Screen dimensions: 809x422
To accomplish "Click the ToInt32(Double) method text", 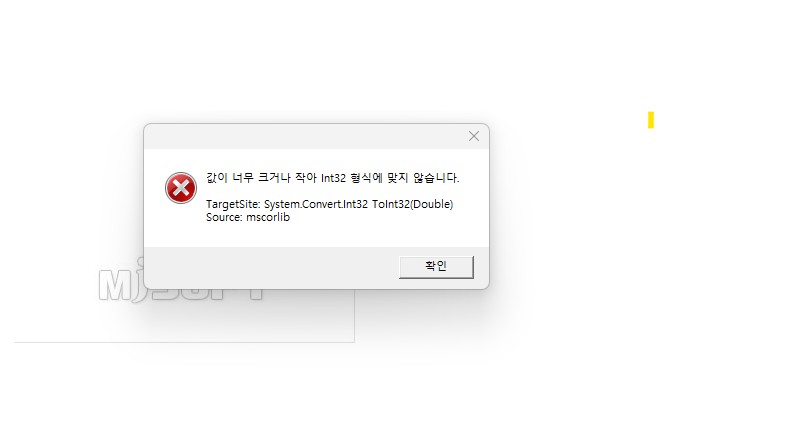I will (412, 204).
